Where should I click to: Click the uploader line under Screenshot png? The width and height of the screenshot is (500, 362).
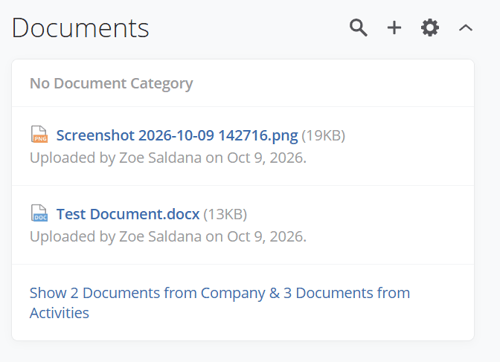pyautogui.click(x=168, y=158)
